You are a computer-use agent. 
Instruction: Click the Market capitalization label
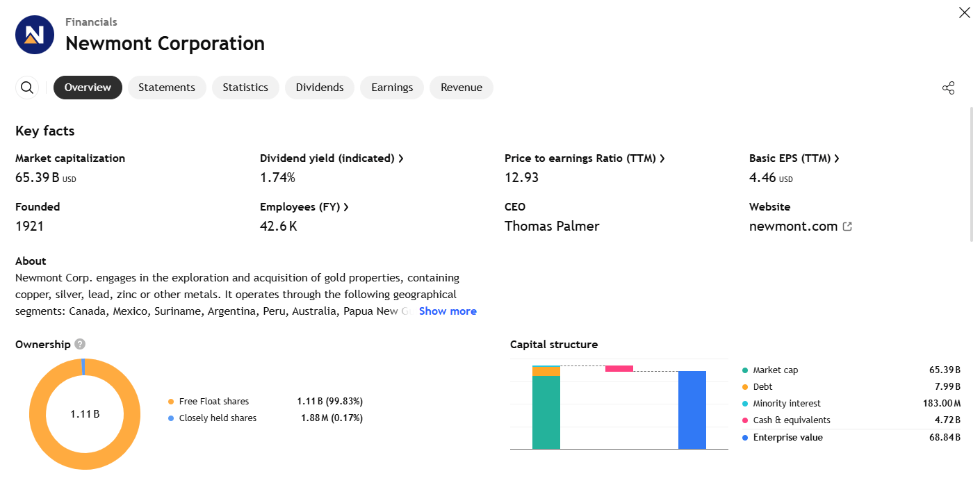[70, 158]
